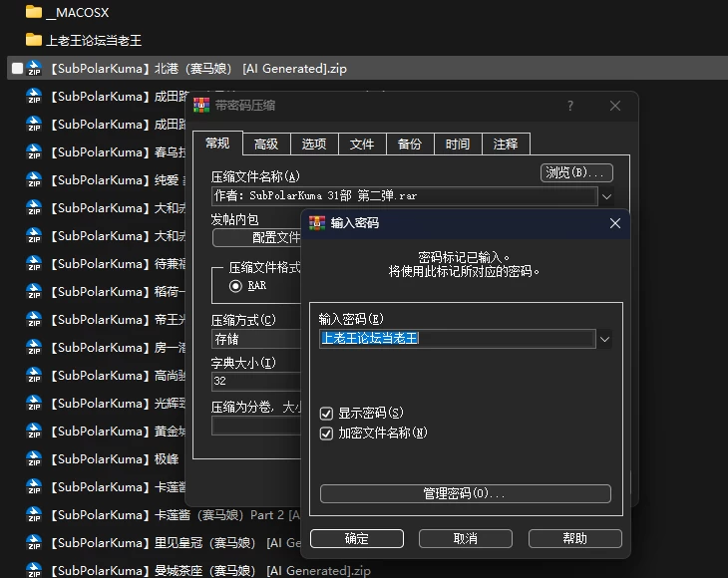Click the ZIP icon of 光辉 file row
728x578 pixels.
[34, 403]
